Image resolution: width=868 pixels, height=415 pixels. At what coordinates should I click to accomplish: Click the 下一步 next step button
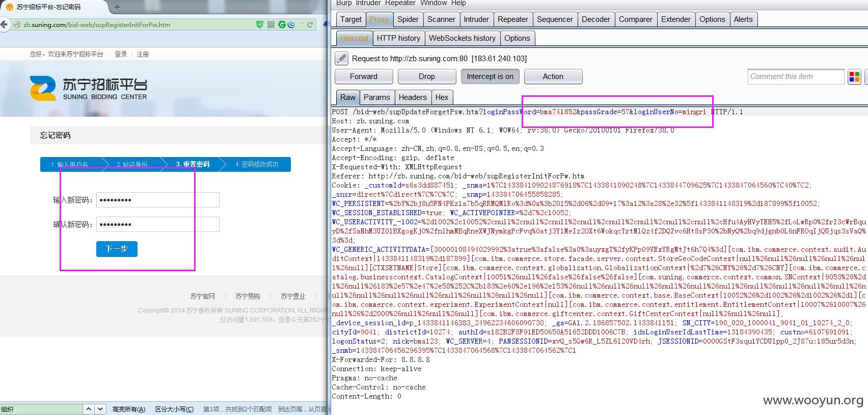coord(117,249)
